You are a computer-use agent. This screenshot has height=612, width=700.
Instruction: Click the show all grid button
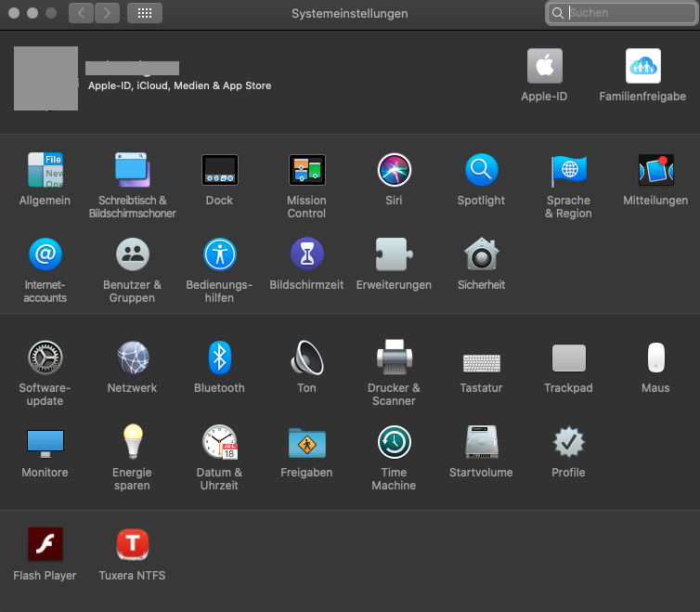144,13
